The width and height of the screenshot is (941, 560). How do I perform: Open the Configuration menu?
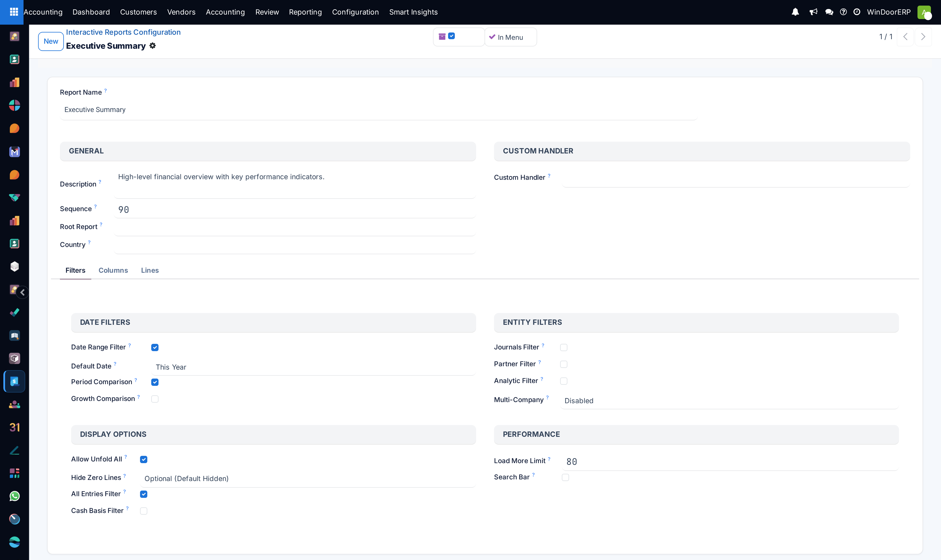pyautogui.click(x=356, y=12)
